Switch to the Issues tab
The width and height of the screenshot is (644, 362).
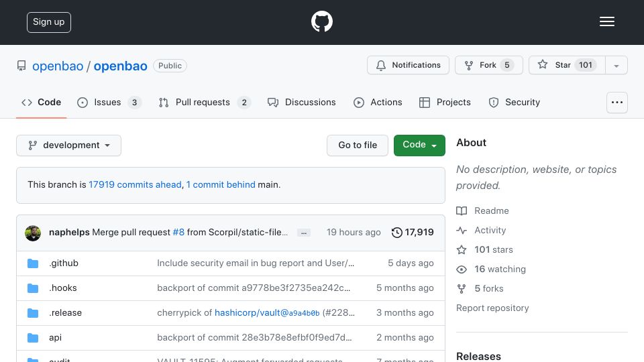pyautogui.click(x=109, y=102)
